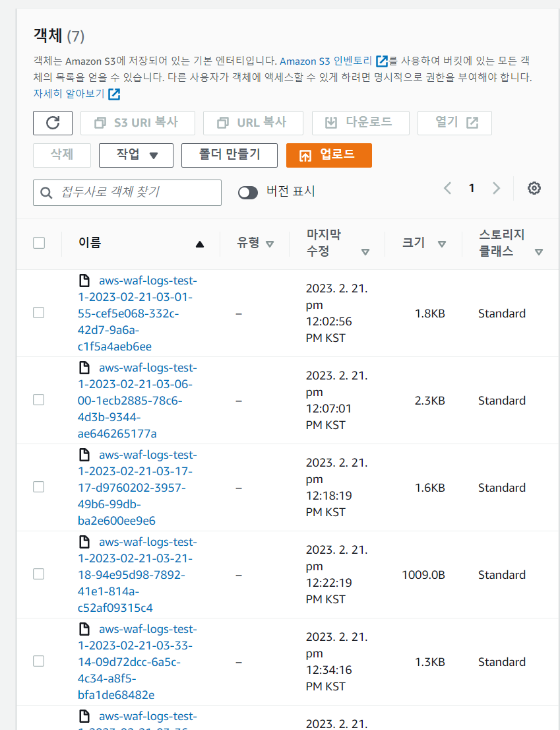This screenshot has width=560, height=730.
Task: Open object link ending c1f5a4aeb6ee
Action: 137,314
